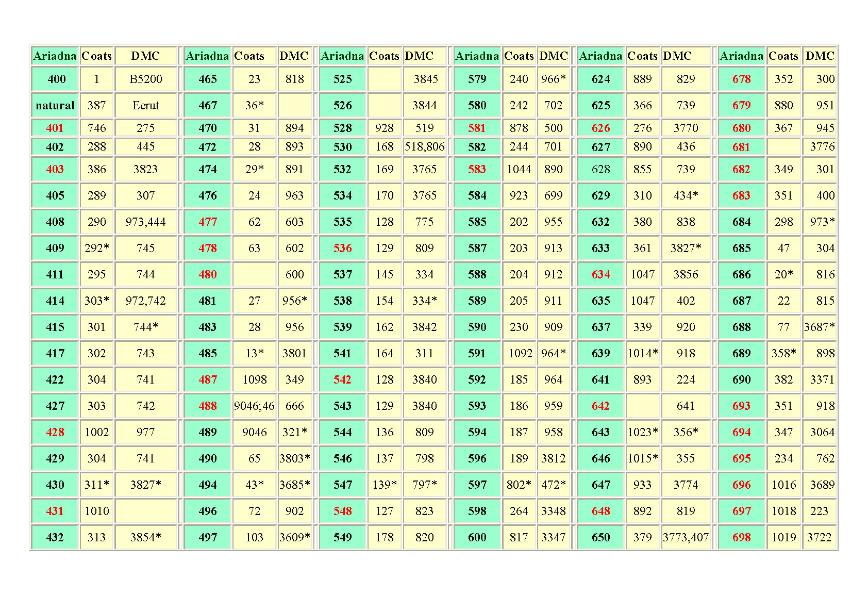Image resolution: width=868 pixels, height=613 pixels.
Task: Select the "1018" Coats cell
Action: click(784, 511)
